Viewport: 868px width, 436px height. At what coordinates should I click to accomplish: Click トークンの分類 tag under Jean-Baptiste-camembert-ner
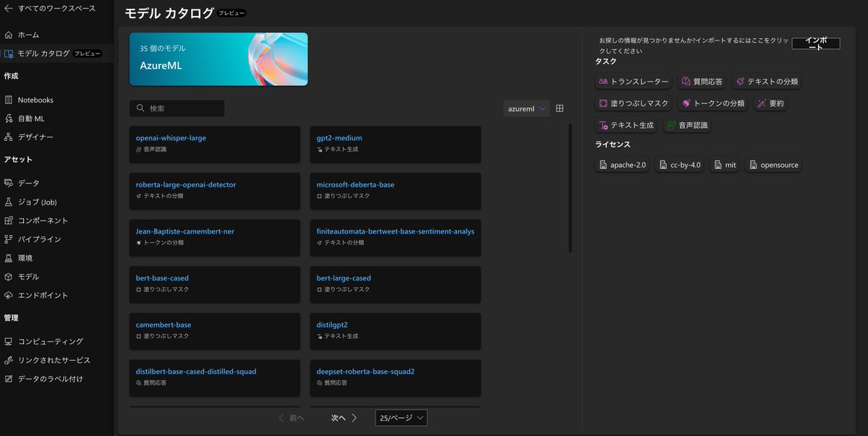coord(160,243)
